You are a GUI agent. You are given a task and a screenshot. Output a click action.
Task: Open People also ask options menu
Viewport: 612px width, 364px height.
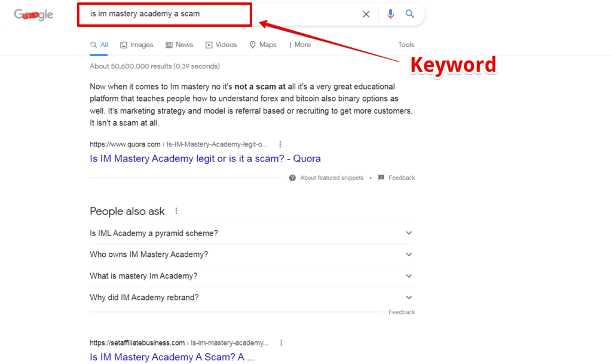(x=176, y=211)
